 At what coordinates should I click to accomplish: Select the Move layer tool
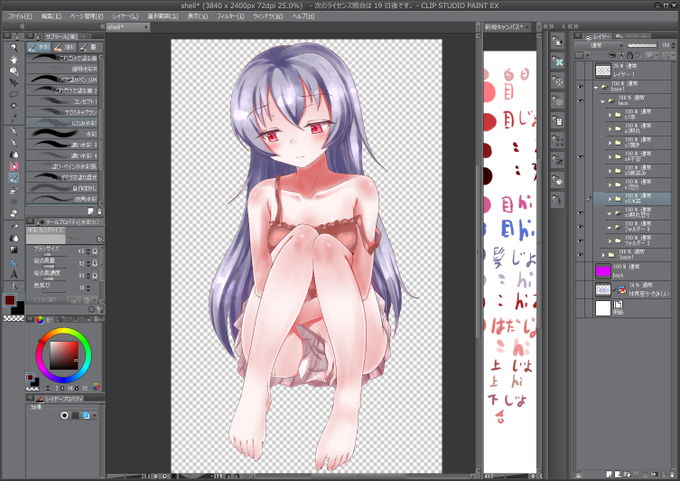tap(14, 82)
